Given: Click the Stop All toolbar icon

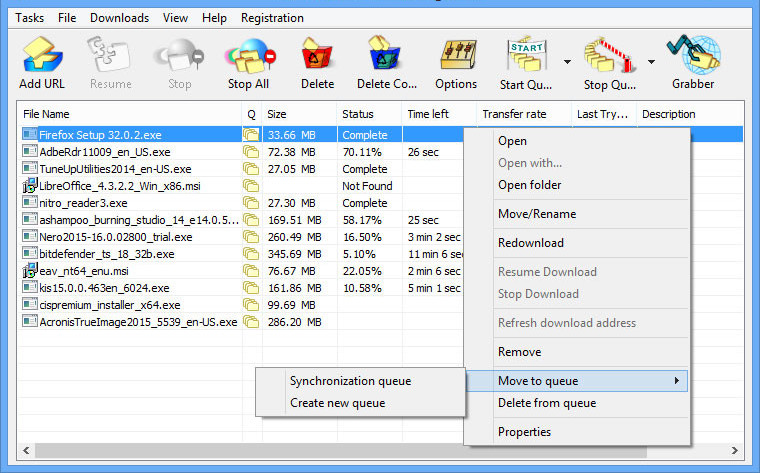Looking at the screenshot, I should (250, 55).
